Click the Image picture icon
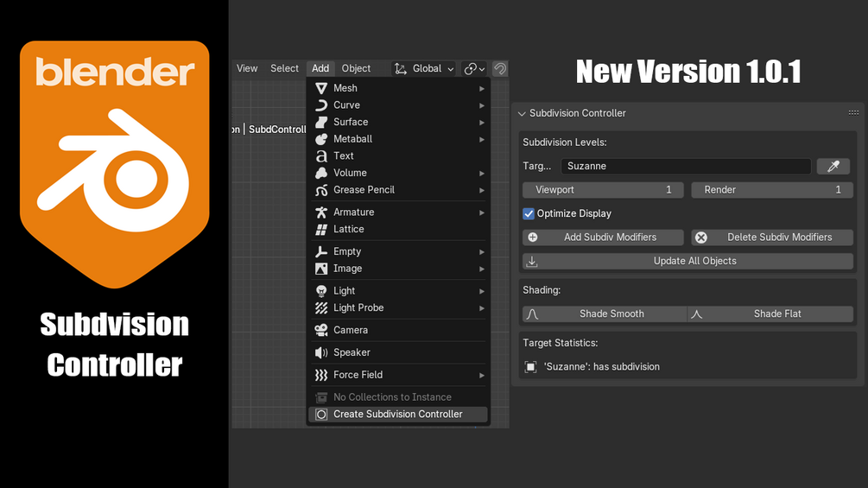 pos(321,269)
